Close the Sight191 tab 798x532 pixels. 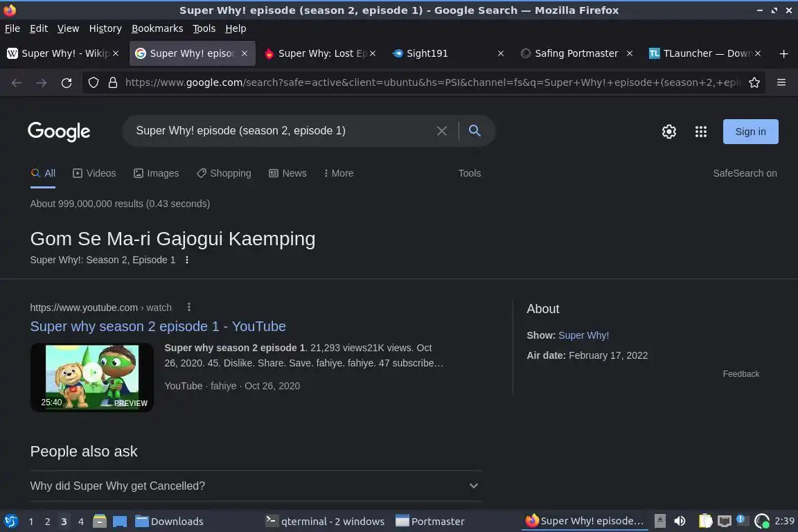[x=500, y=53]
